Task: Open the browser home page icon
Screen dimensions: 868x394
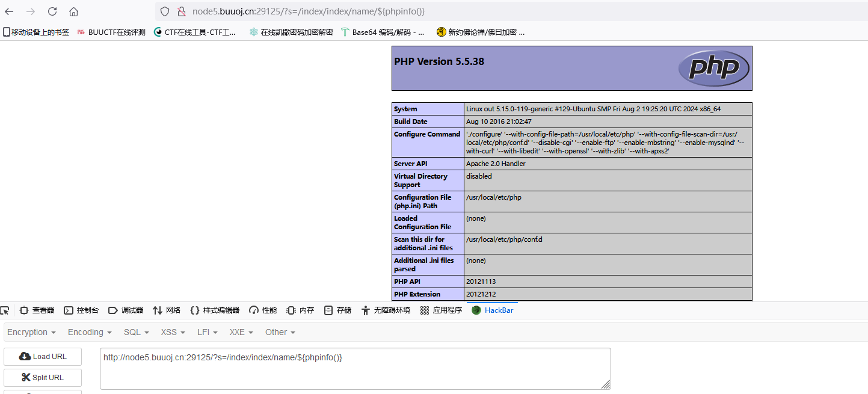Action: pos(73,11)
